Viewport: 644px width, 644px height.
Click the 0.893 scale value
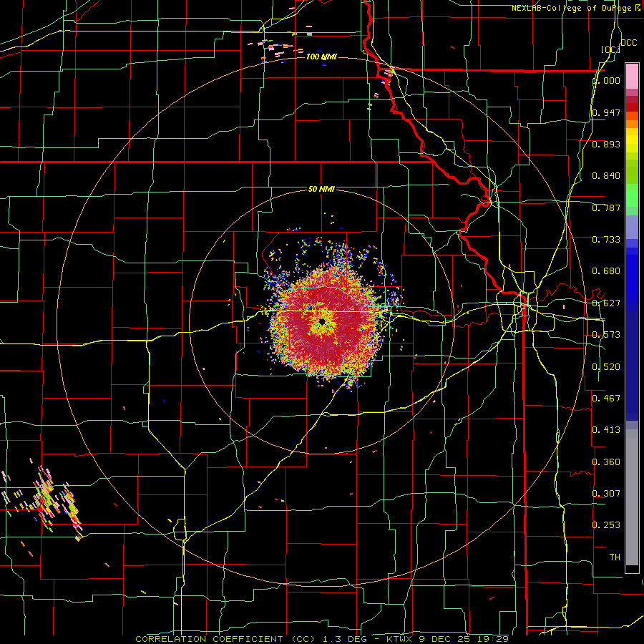(x=606, y=144)
